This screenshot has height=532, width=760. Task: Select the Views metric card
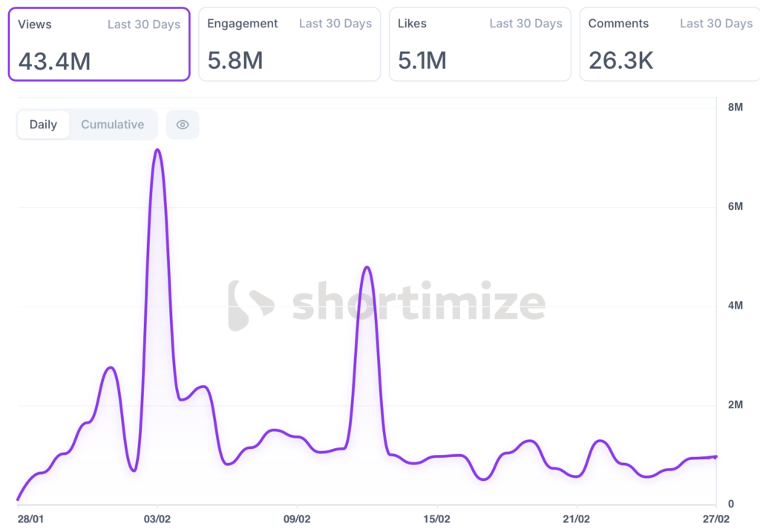coord(99,44)
